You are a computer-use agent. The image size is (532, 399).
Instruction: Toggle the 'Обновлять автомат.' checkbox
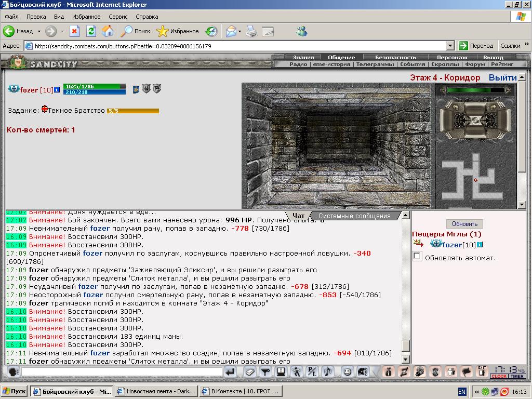click(x=417, y=256)
